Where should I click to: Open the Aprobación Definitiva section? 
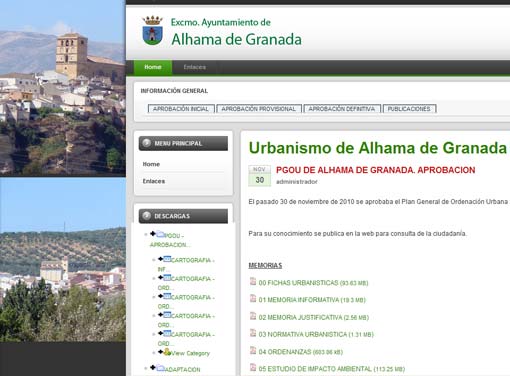[x=342, y=109]
